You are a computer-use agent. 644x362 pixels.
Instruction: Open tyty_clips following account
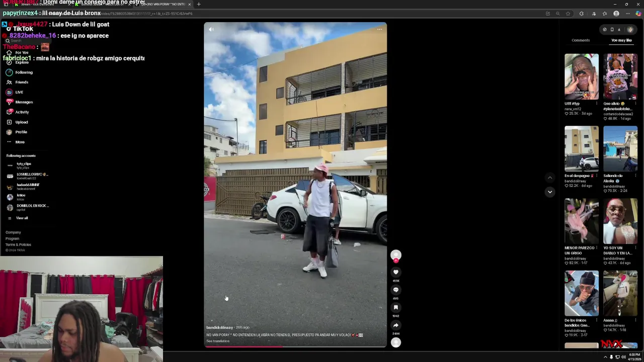tap(20, 165)
